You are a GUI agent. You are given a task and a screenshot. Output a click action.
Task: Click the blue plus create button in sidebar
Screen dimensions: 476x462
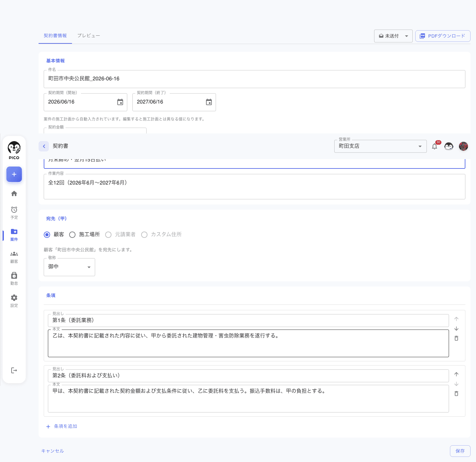coord(14,174)
